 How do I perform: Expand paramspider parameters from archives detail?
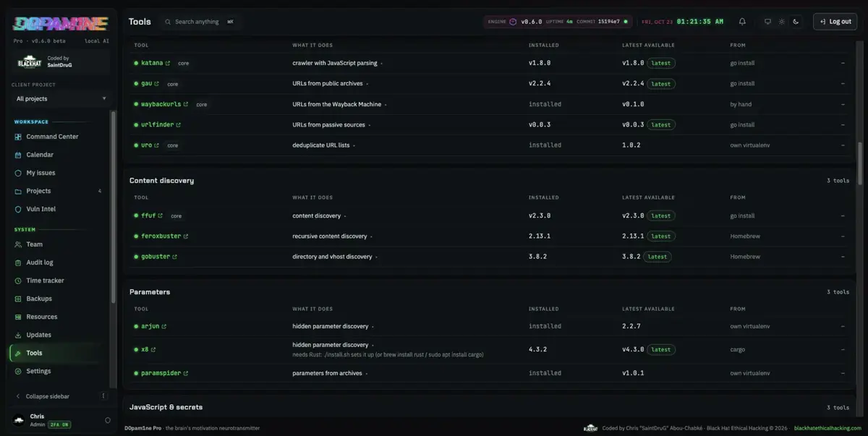pos(367,374)
